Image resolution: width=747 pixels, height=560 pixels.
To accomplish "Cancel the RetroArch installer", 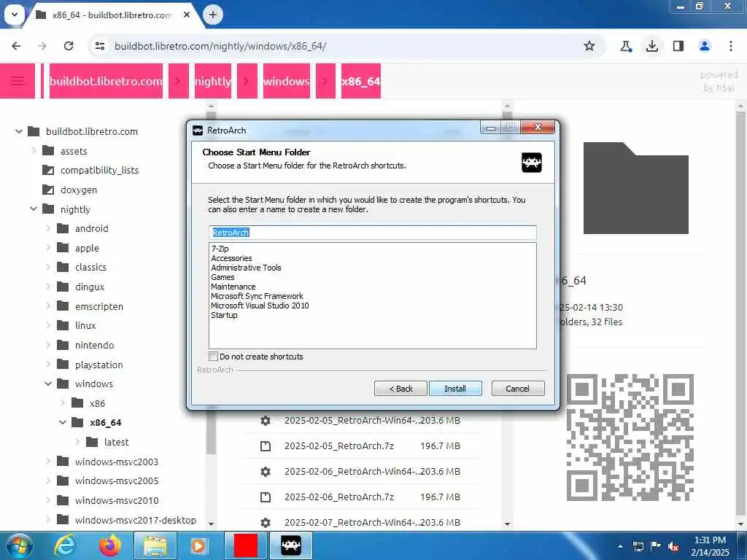I will click(517, 389).
